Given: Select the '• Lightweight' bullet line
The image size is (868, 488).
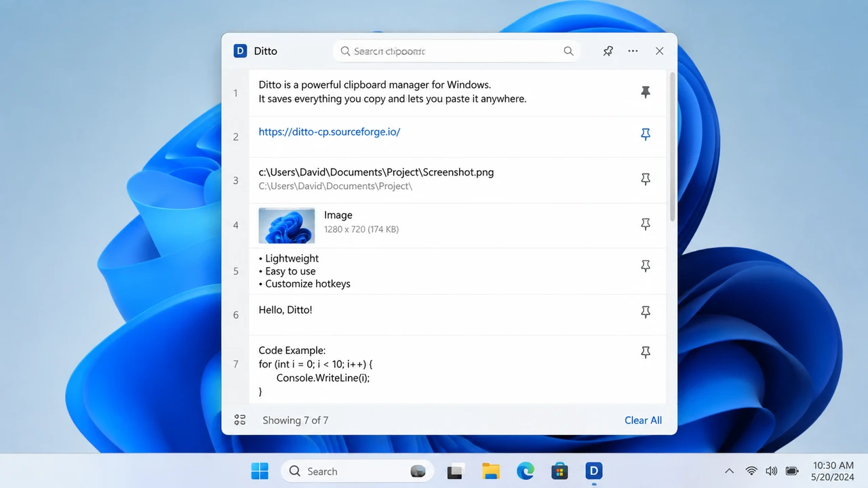Looking at the screenshot, I should tap(289, 258).
